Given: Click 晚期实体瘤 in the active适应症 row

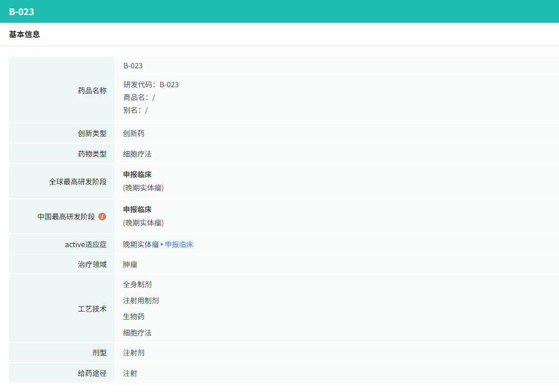Looking at the screenshot, I should (x=141, y=244).
